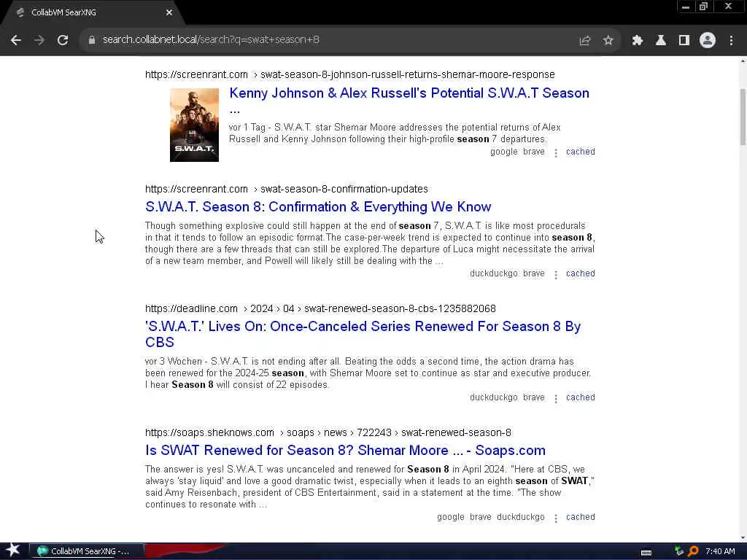
Task: Click screenrant URL above Kenny Johnson result
Action: tap(349, 74)
